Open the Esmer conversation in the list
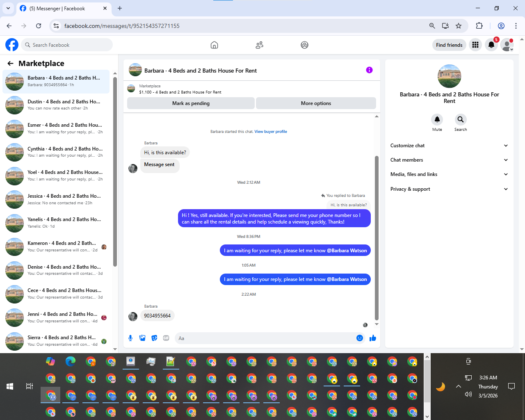 pyautogui.click(x=56, y=128)
